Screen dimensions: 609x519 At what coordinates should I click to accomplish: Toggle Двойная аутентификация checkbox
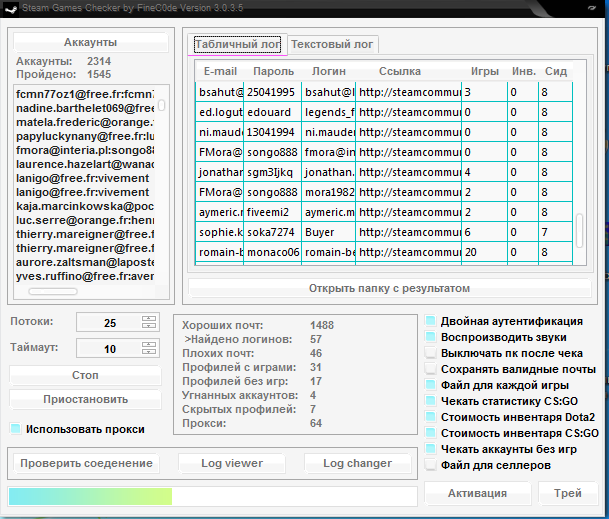point(430,321)
